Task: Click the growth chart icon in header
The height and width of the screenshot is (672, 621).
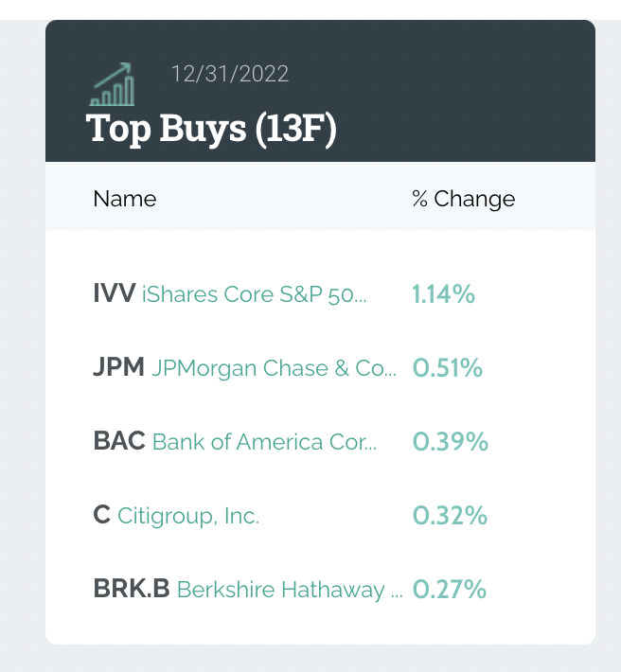Action: tap(113, 85)
